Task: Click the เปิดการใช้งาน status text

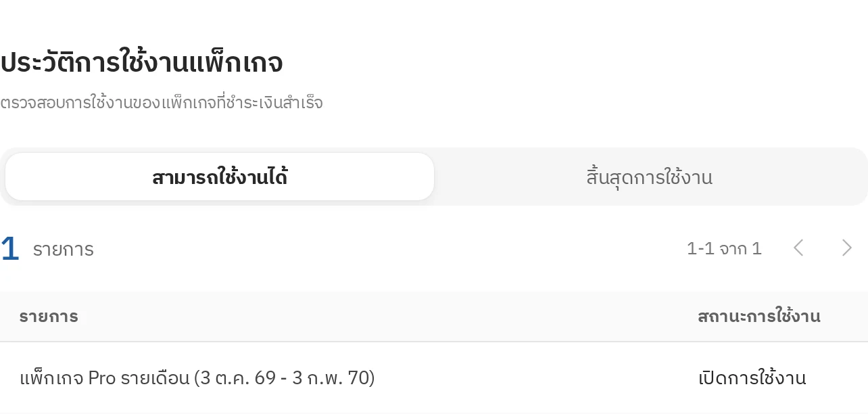Action: click(752, 377)
